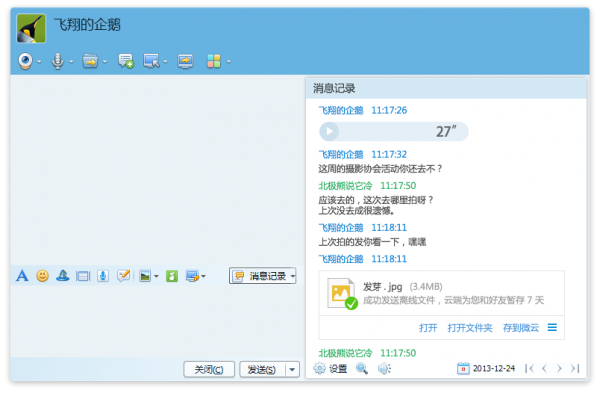Viewport: 600px width, 396px height.
Task: Start a voice call with microphone icon
Action: coord(58,61)
